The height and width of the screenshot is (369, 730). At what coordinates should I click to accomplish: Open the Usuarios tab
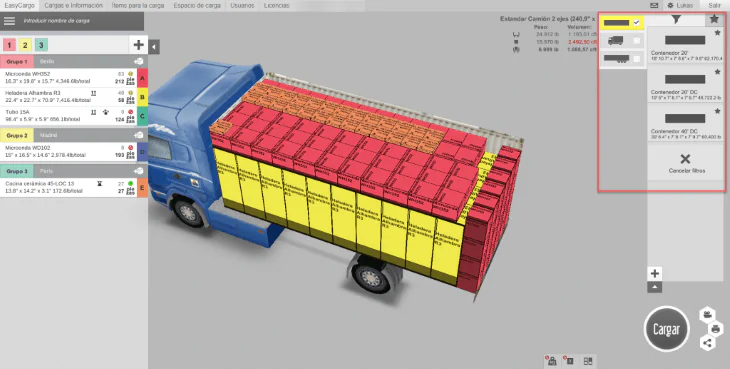(242, 6)
